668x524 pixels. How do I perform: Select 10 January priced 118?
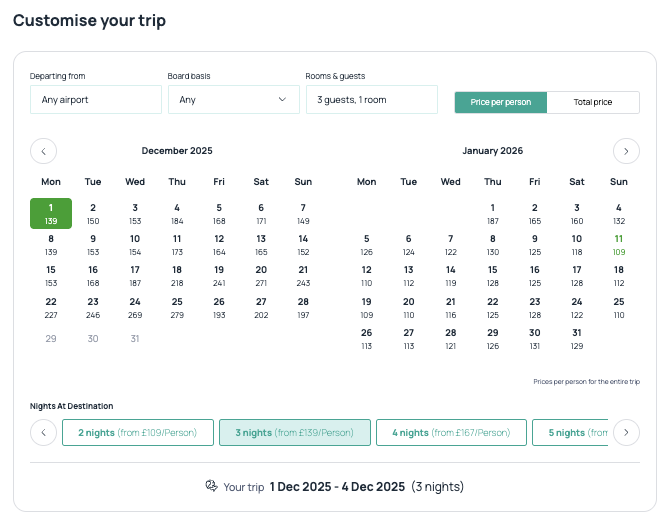(x=577, y=245)
